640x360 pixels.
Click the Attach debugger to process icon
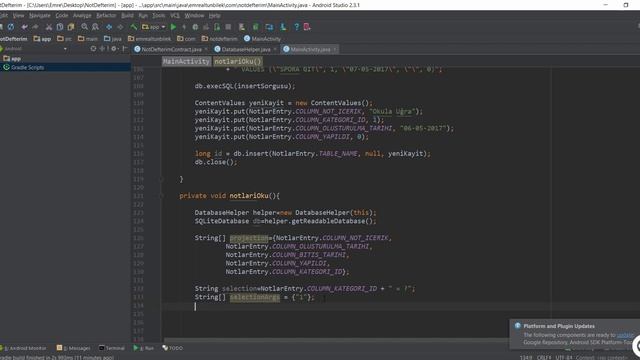click(x=217, y=27)
